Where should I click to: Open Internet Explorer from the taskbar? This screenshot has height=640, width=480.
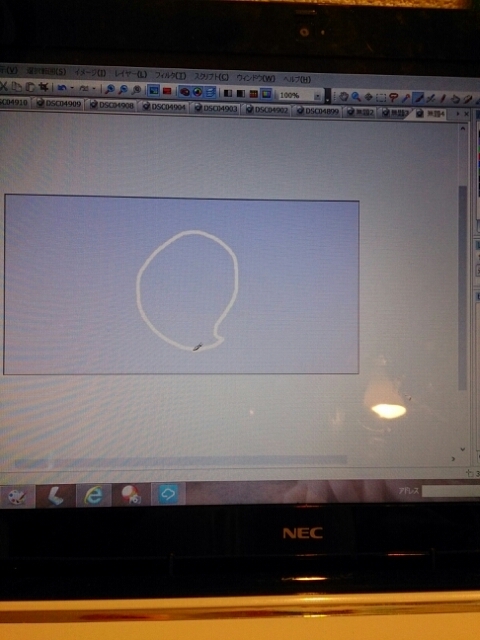click(x=93, y=496)
